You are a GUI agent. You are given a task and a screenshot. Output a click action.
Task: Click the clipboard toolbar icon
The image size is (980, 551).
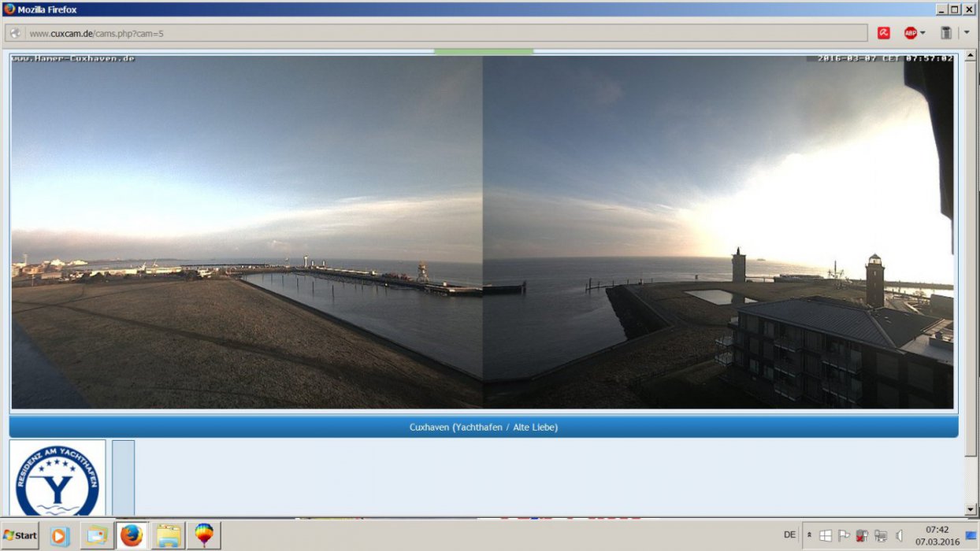click(946, 33)
